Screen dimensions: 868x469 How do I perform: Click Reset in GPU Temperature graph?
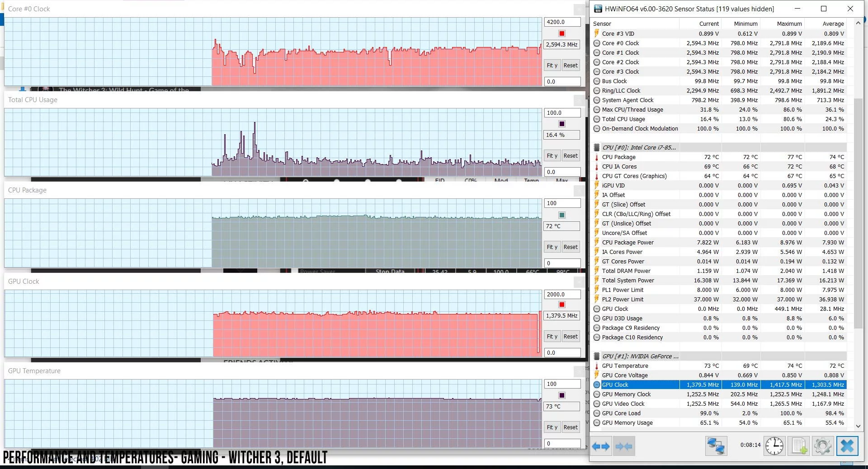coord(571,427)
